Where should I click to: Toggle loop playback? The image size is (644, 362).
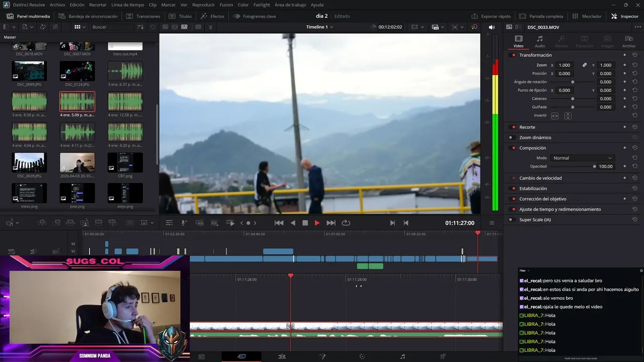(x=346, y=223)
